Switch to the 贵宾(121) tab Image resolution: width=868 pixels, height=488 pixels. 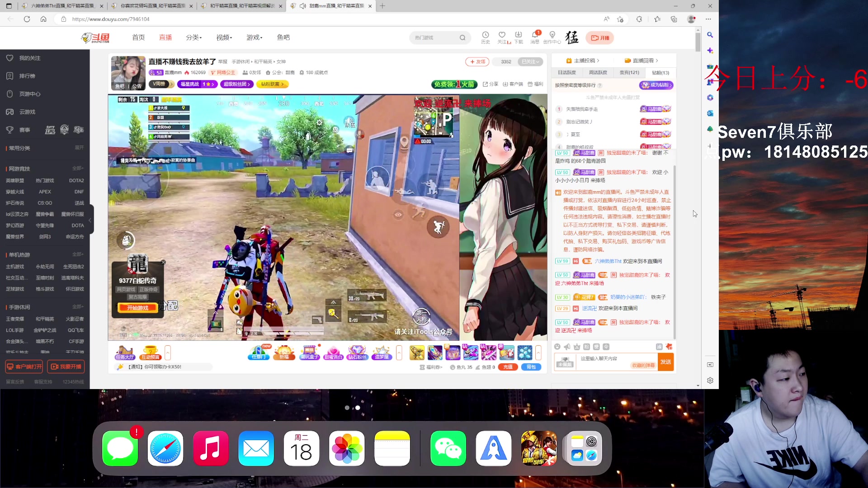click(629, 72)
